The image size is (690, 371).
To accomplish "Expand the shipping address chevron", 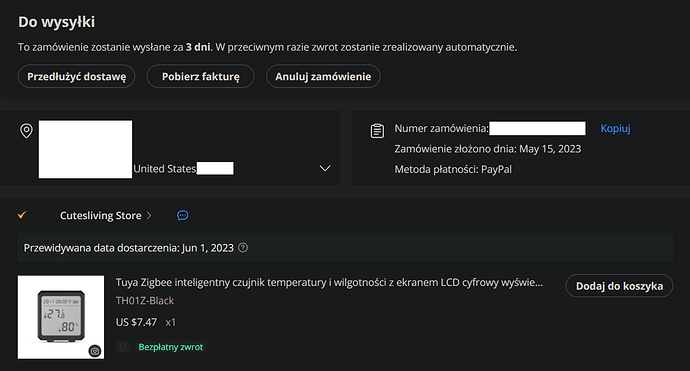I will 325,168.
